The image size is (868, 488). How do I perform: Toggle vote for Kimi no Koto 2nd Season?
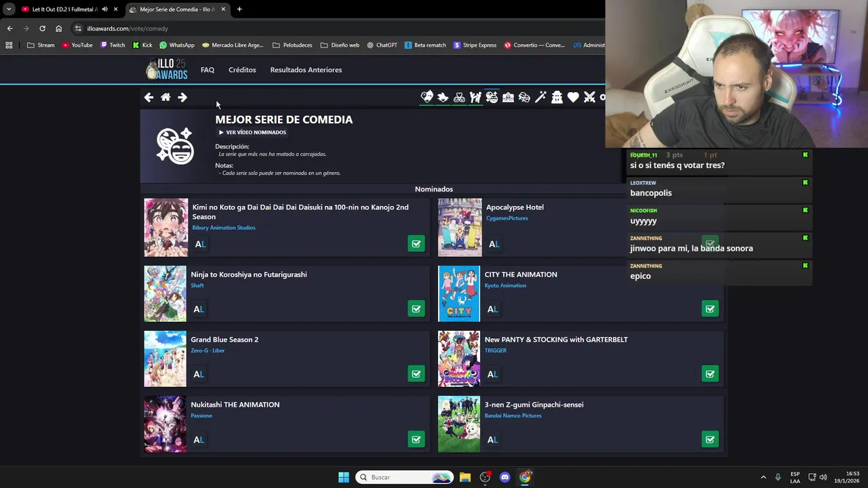(x=416, y=244)
